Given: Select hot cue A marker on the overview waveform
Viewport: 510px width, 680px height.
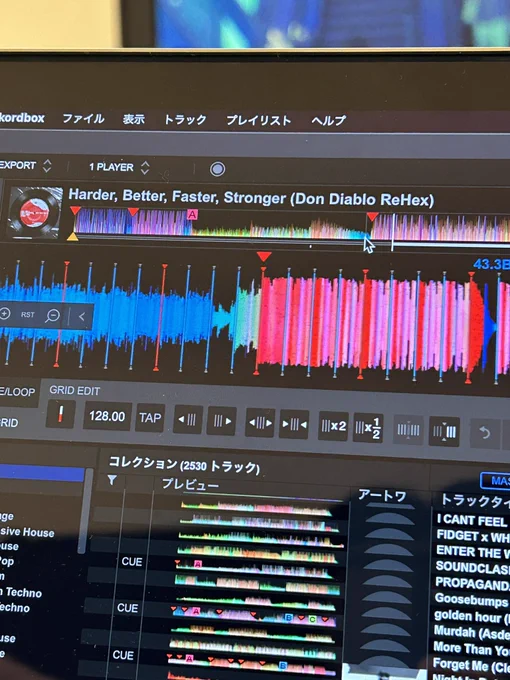Looking at the screenshot, I should click(x=192, y=214).
